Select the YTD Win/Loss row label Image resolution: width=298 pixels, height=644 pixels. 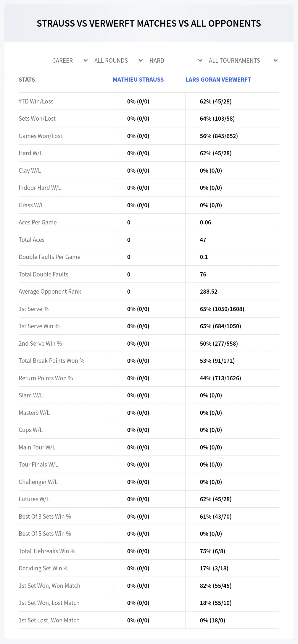coord(36,101)
